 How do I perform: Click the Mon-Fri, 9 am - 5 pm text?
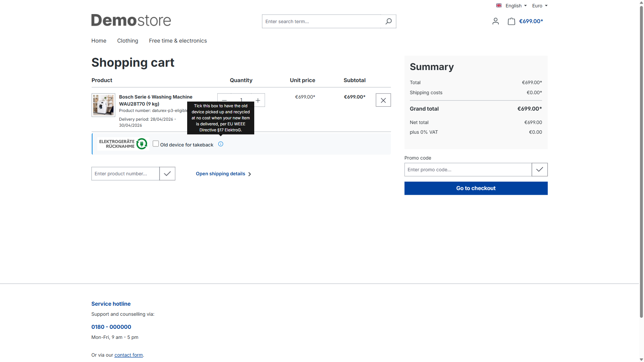(115, 338)
